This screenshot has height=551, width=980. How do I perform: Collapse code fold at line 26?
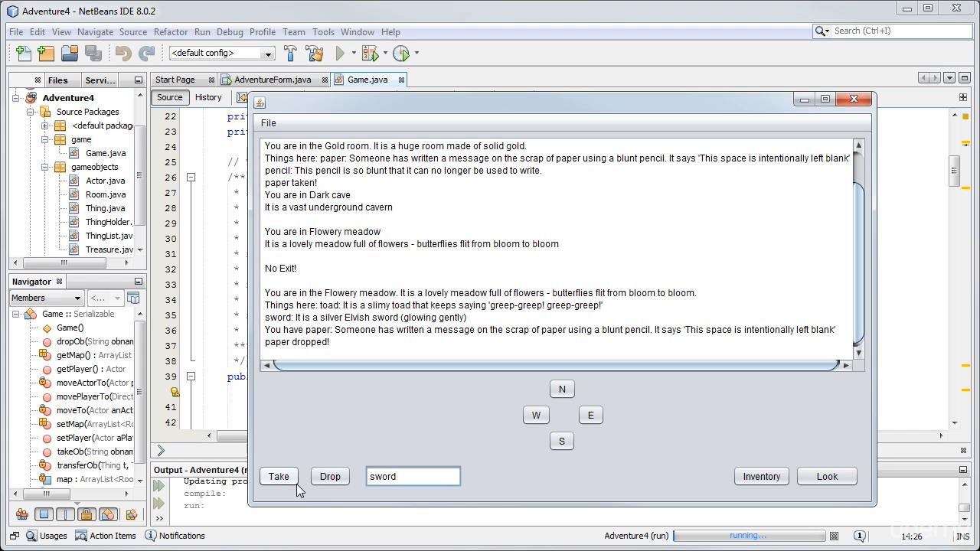point(191,178)
